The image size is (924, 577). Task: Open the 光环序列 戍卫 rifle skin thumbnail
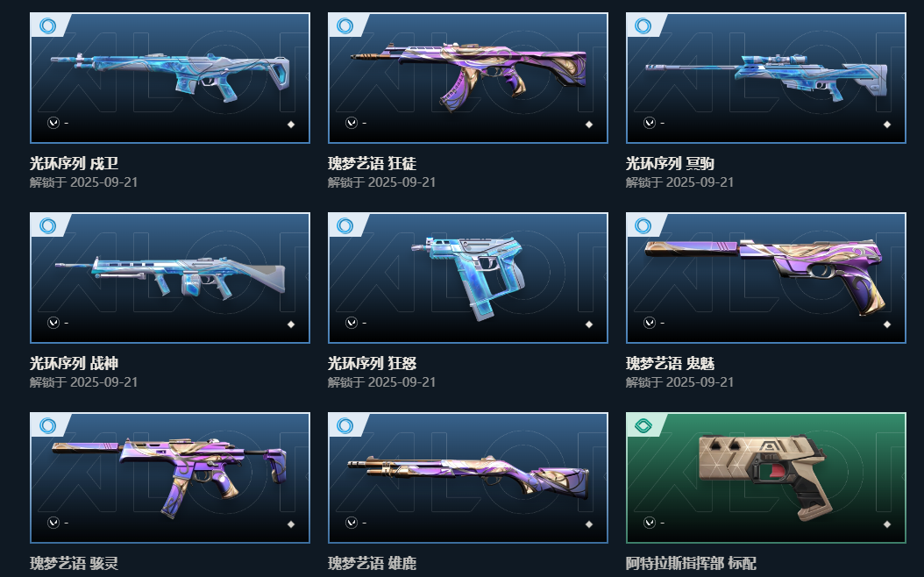click(170, 78)
